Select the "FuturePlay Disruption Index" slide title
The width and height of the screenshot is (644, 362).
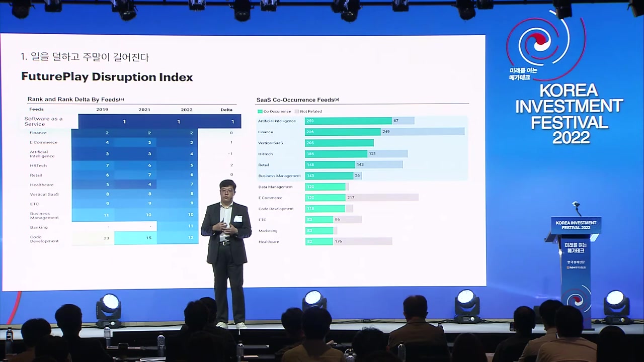107,77
